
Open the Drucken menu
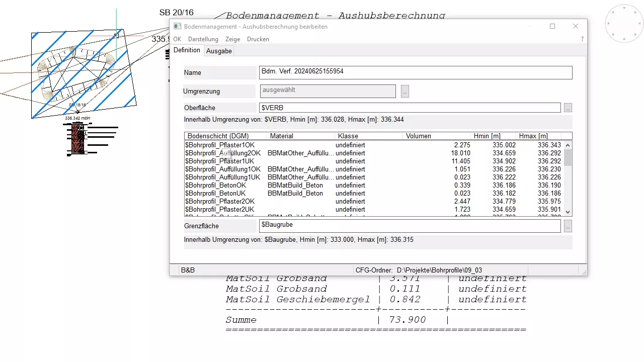[258, 39]
